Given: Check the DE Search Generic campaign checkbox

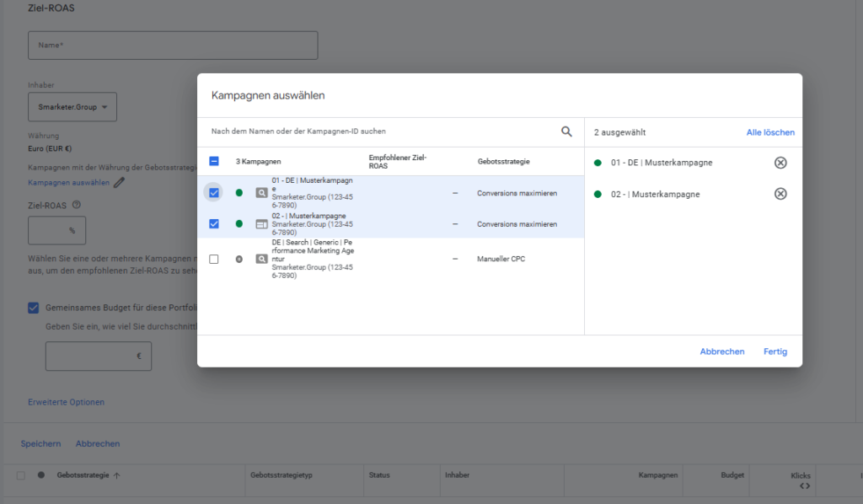Looking at the screenshot, I should [x=214, y=259].
